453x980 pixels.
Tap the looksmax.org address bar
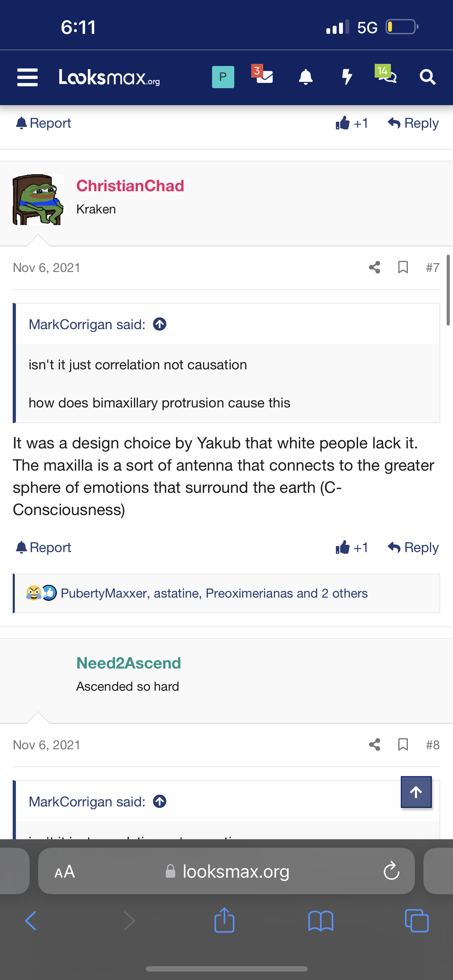point(227,871)
